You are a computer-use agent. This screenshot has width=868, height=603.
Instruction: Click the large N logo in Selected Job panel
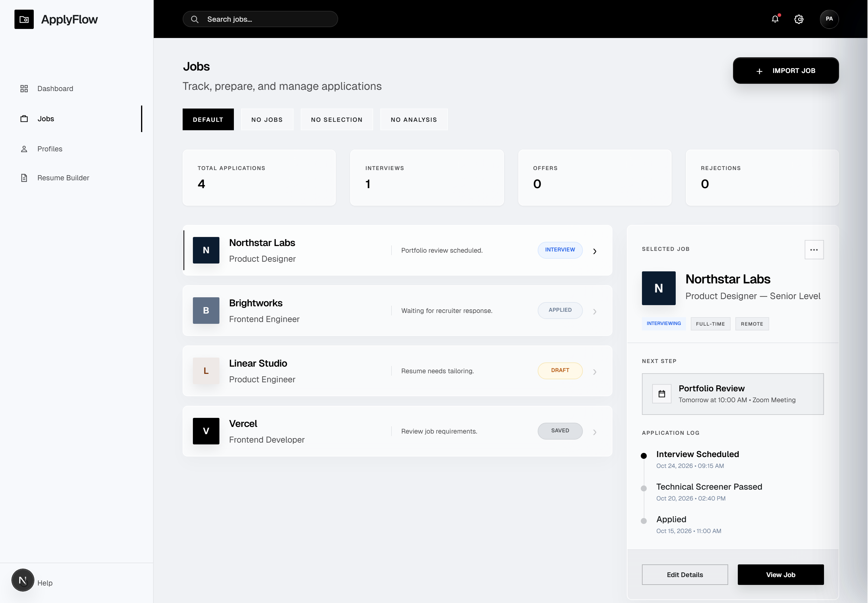[658, 288]
